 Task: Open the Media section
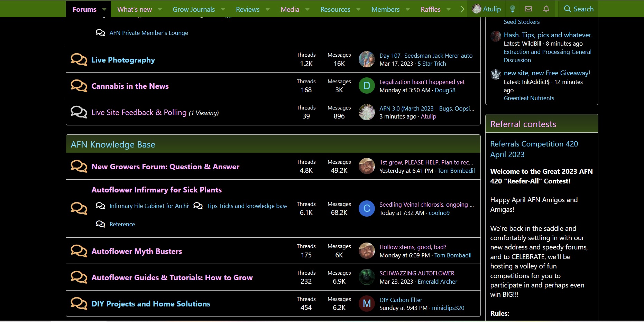(290, 9)
